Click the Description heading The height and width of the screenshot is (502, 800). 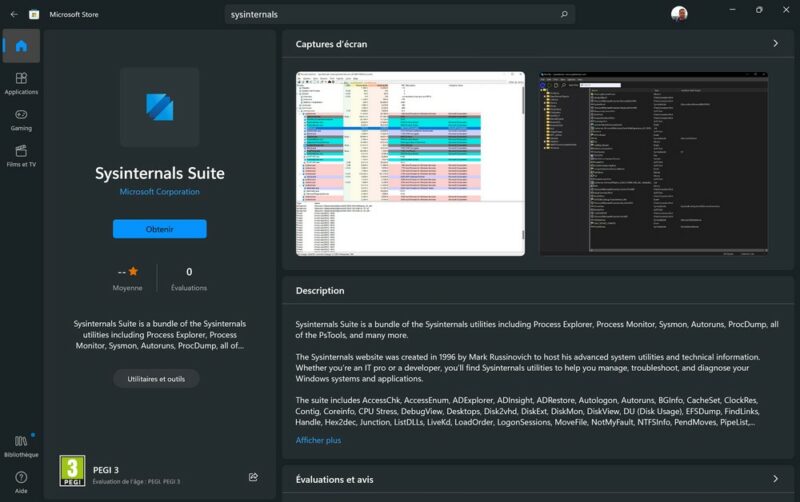pos(320,291)
